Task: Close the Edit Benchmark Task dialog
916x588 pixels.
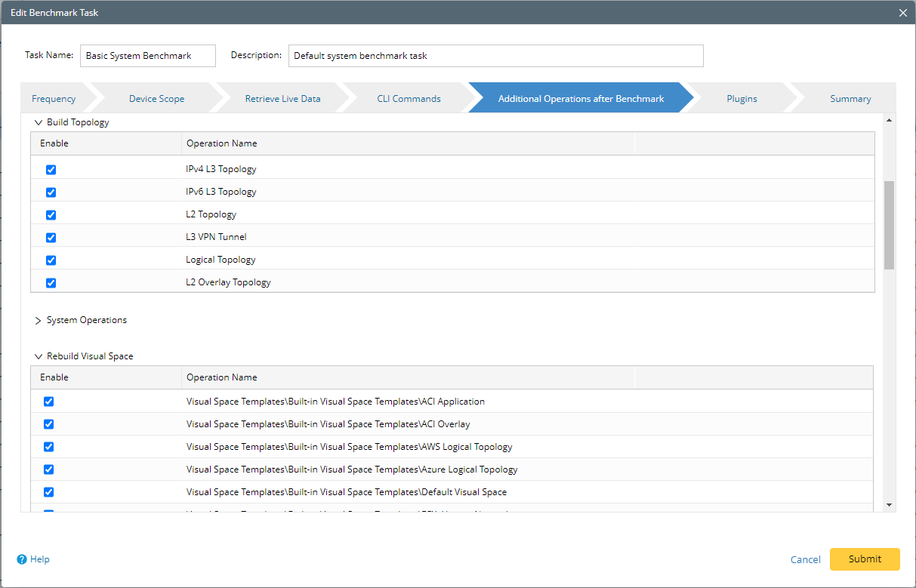Action: 903,12
